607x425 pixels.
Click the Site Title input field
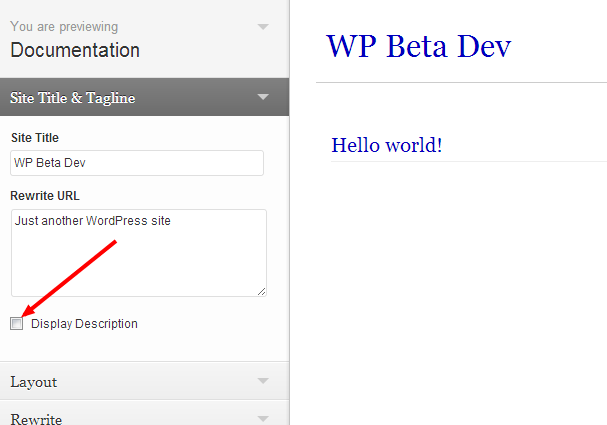click(137, 163)
